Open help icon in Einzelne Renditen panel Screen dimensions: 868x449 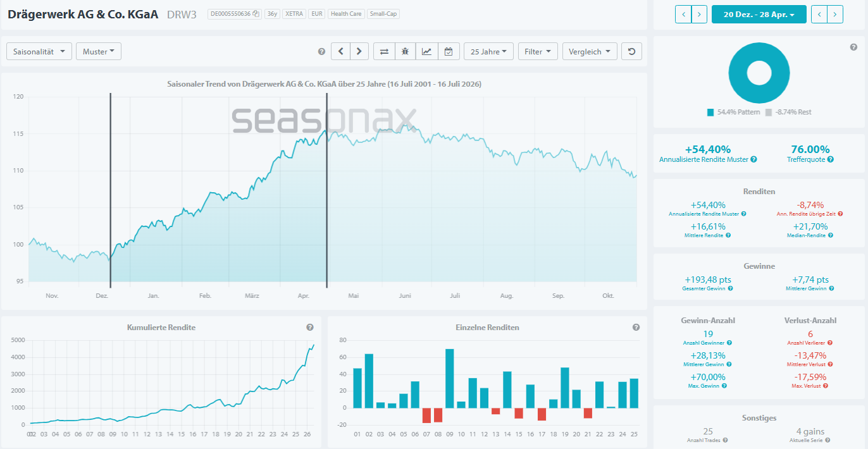point(636,327)
